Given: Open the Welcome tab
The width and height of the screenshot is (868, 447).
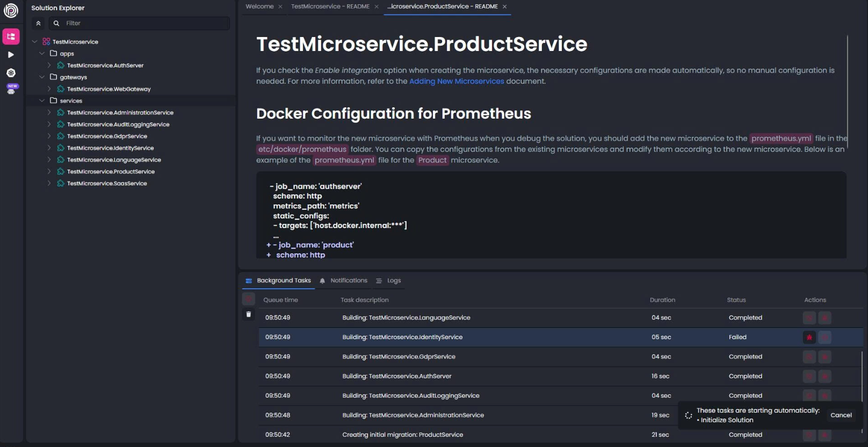Looking at the screenshot, I should pyautogui.click(x=259, y=6).
